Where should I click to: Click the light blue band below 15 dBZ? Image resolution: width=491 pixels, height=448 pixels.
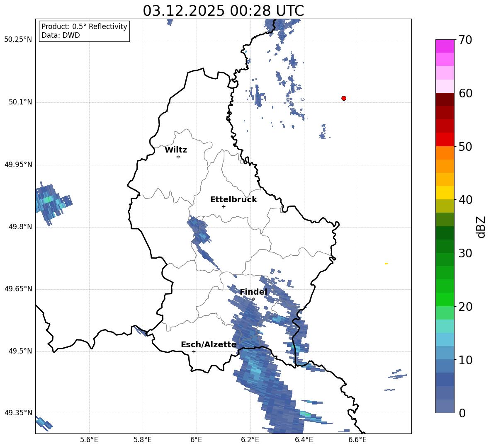445,339
